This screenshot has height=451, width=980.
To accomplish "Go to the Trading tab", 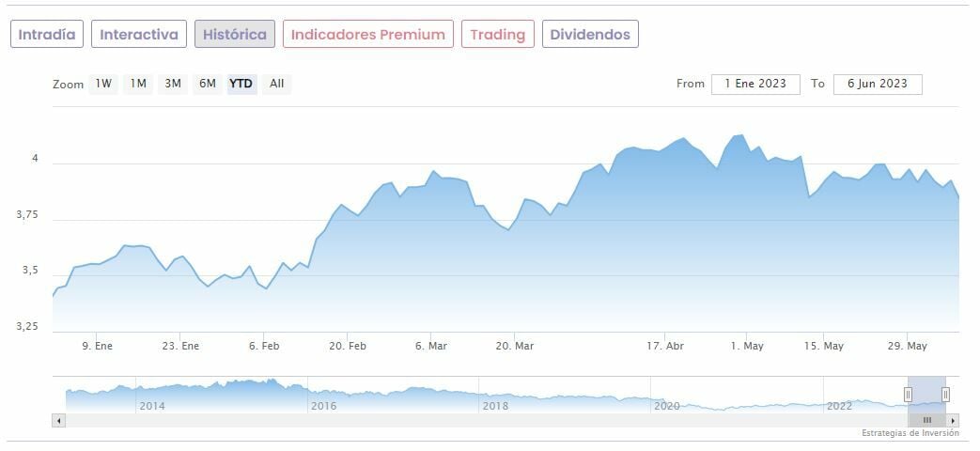I will [x=497, y=35].
